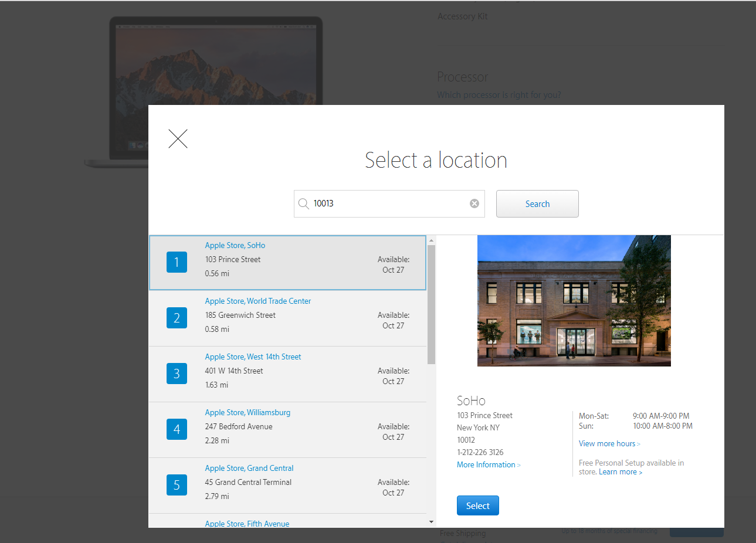756x543 pixels.
Task: Open Apple Store, SoHo link
Action: pyautogui.click(x=235, y=245)
